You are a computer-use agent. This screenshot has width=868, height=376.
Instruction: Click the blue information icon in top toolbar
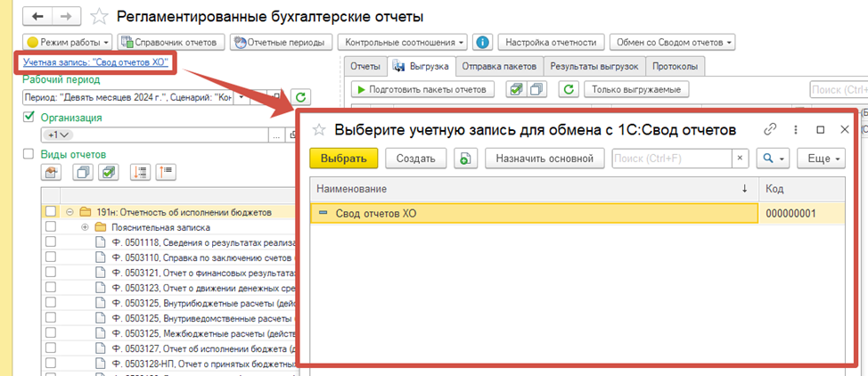click(x=483, y=42)
